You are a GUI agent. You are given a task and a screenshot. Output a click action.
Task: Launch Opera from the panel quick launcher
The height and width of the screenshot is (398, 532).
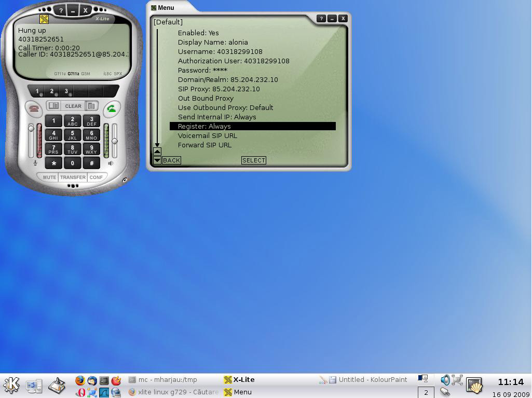80,392
